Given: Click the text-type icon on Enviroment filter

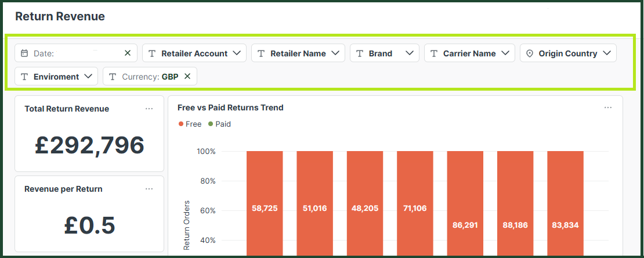Looking at the screenshot, I should click(24, 77).
